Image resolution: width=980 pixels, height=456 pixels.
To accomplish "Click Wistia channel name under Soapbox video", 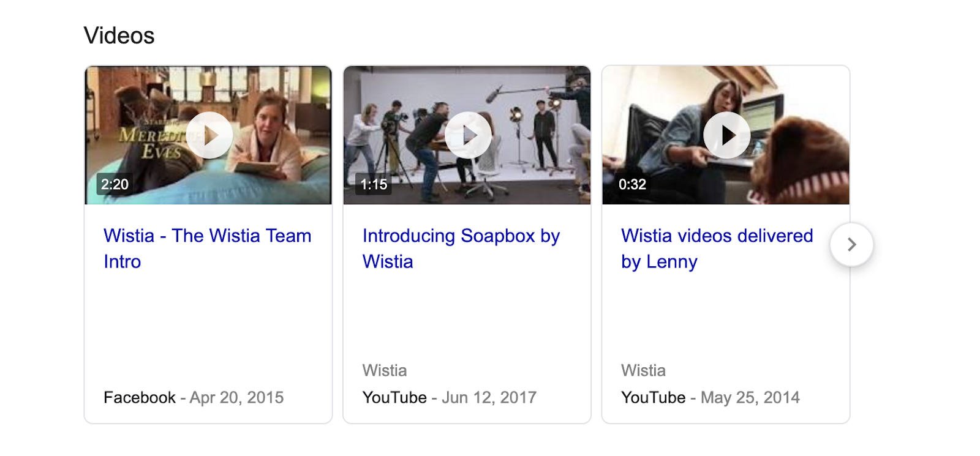I will (x=385, y=370).
